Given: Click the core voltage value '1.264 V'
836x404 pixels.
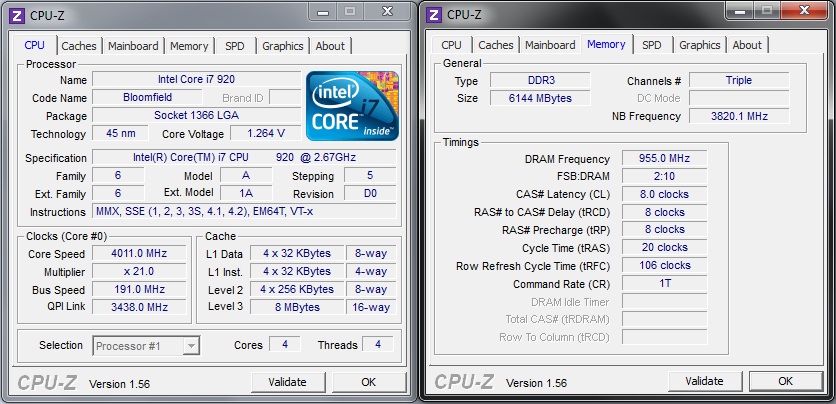Looking at the screenshot, I should [266, 133].
